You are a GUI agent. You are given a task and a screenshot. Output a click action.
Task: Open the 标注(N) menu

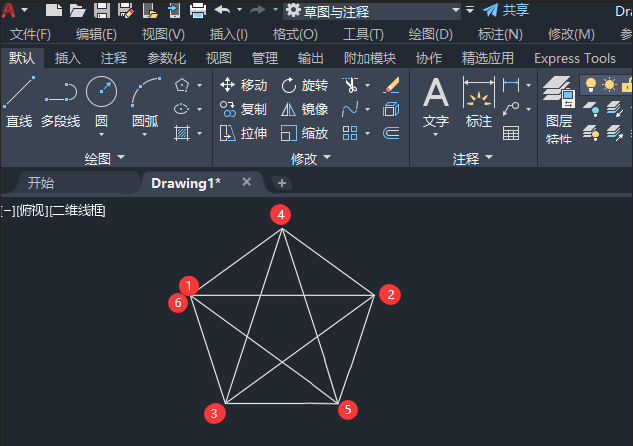pyautogui.click(x=500, y=34)
